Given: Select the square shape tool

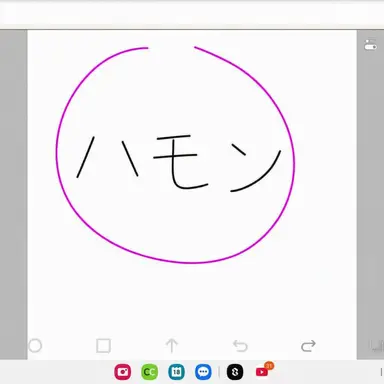Looking at the screenshot, I should pos(103,346).
